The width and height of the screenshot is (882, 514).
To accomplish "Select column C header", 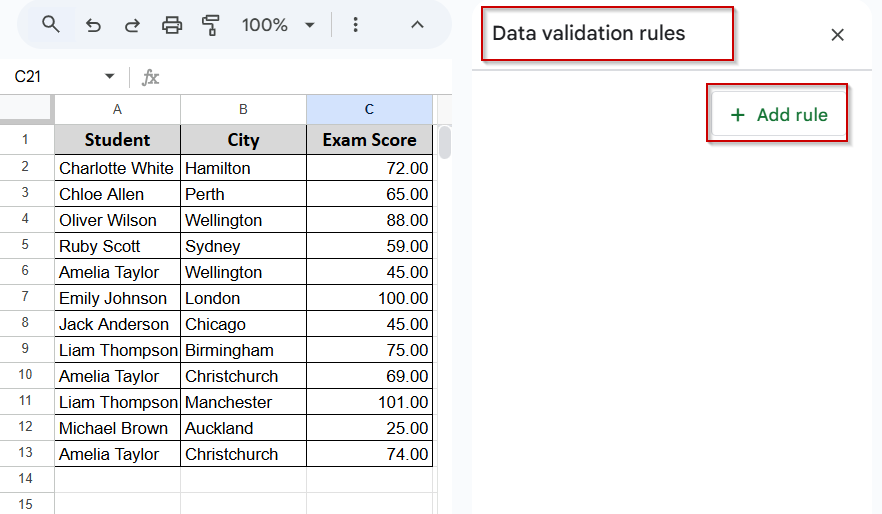I will [x=369, y=109].
